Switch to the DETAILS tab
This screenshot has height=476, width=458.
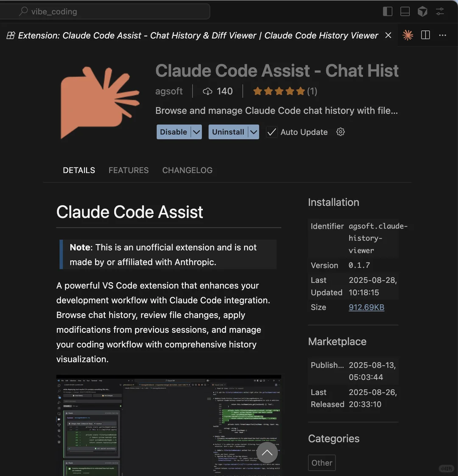point(79,170)
